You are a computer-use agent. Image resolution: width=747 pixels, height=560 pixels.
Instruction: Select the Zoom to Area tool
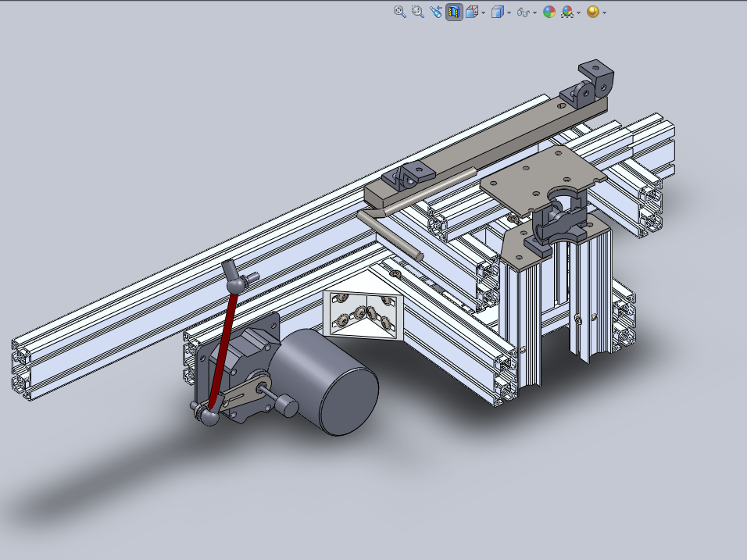pyautogui.click(x=418, y=12)
